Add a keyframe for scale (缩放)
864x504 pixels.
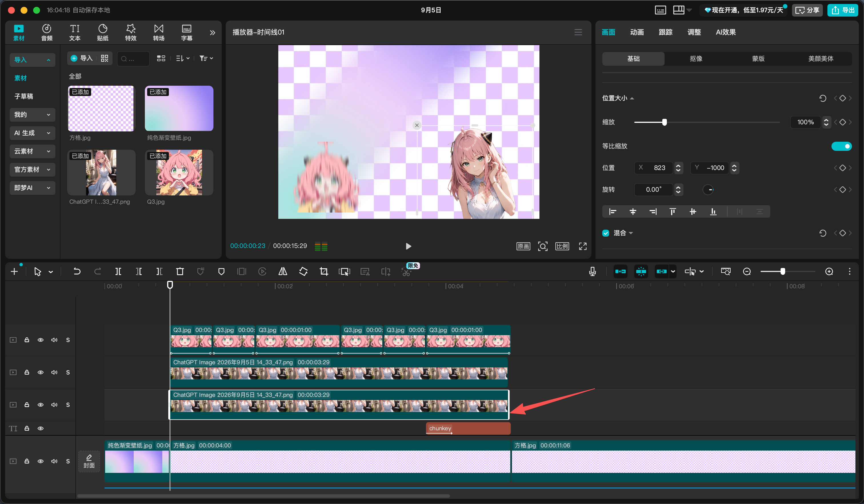[842, 122]
